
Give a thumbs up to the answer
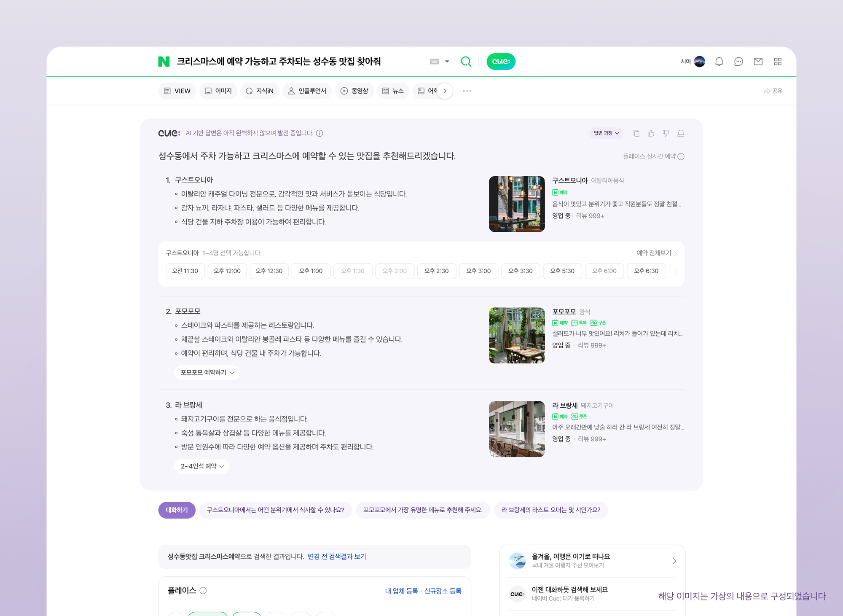(x=651, y=133)
